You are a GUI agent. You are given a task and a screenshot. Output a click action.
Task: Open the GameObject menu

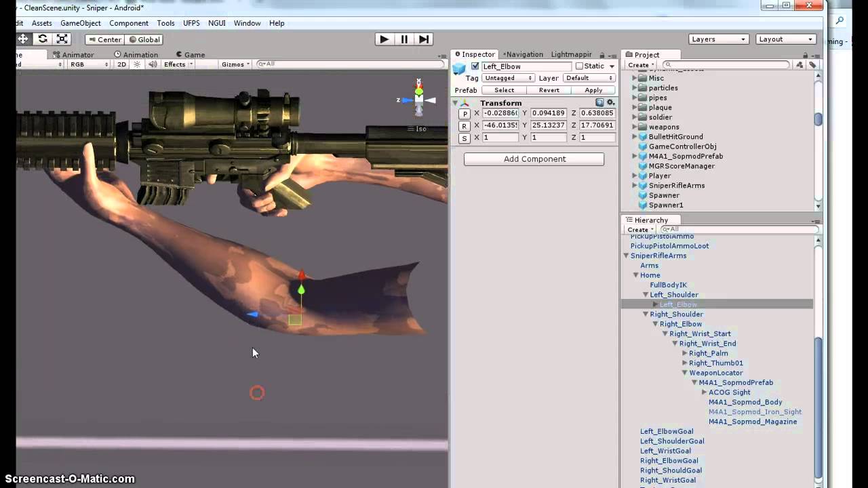(x=81, y=23)
